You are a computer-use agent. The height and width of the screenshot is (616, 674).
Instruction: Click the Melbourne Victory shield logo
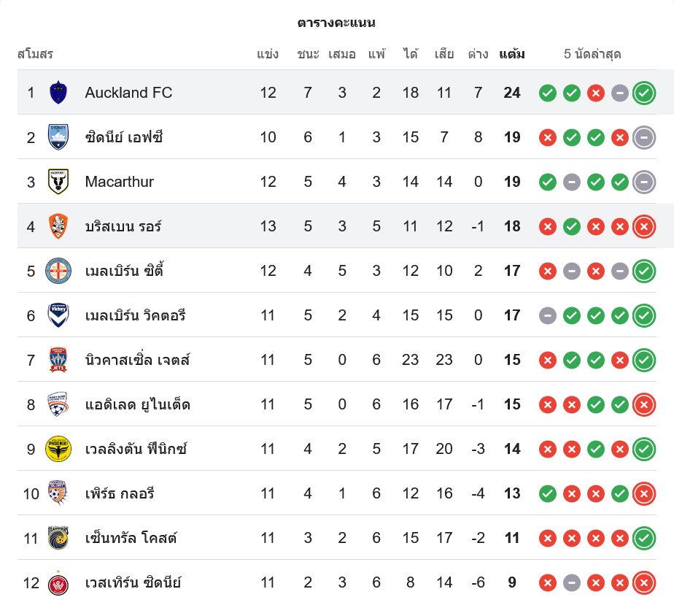point(58,315)
